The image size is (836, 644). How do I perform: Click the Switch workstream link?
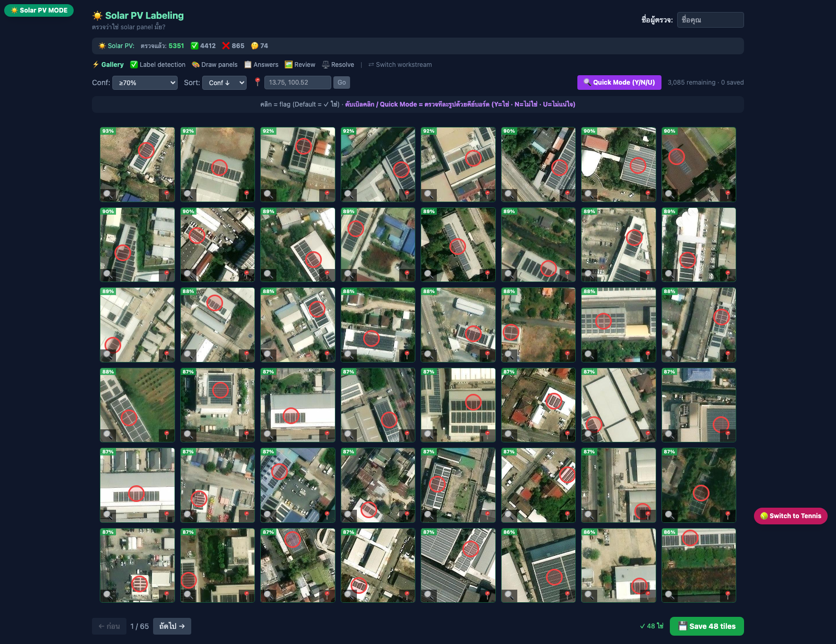pyautogui.click(x=400, y=65)
